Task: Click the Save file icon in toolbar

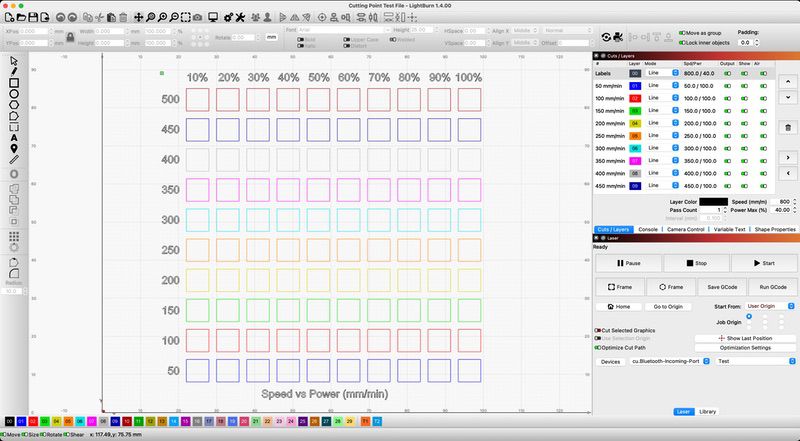Action: tap(34, 18)
